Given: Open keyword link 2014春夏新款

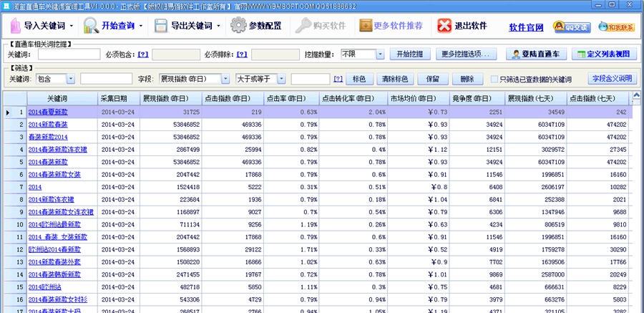Looking at the screenshot, I should click(48, 112).
